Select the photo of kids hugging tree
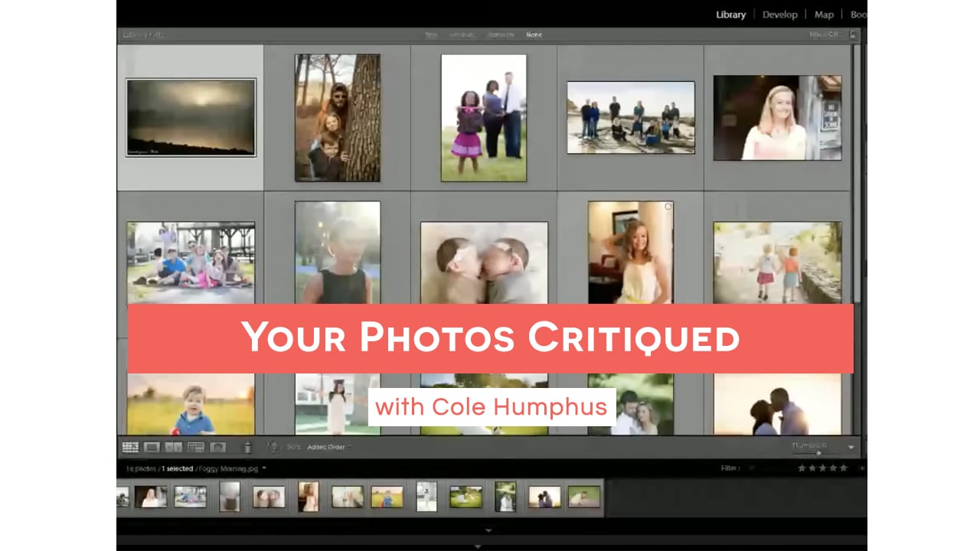This screenshot has width=980, height=551. tap(338, 118)
